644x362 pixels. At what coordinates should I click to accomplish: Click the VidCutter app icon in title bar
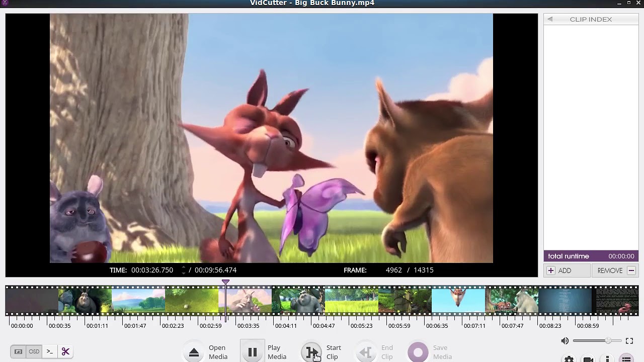(x=5, y=3)
